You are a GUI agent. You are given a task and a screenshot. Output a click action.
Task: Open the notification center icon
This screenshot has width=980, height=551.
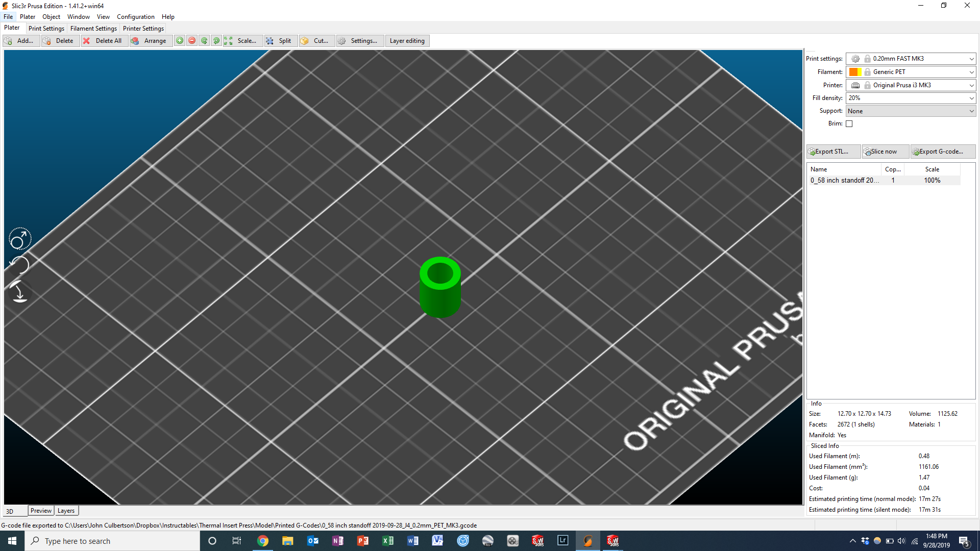(964, 541)
